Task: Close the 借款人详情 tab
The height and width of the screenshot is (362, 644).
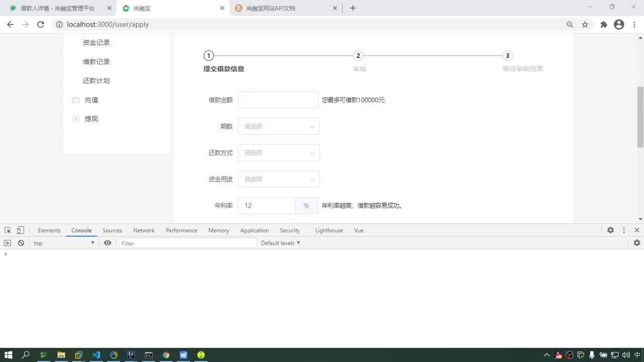Action: pyautogui.click(x=109, y=8)
